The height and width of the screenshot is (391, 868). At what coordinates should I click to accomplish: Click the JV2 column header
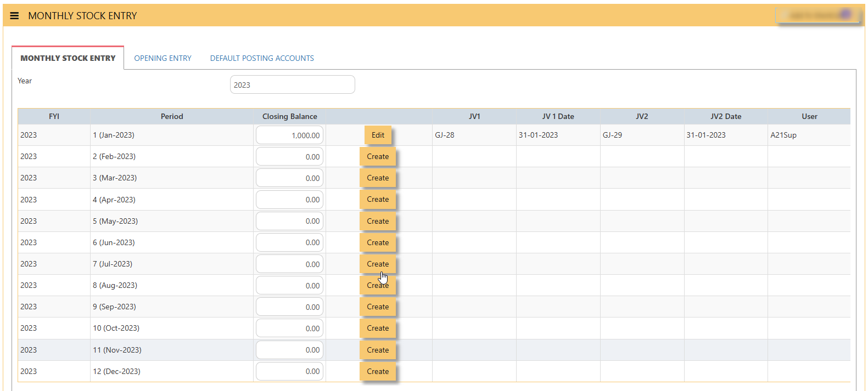642,116
